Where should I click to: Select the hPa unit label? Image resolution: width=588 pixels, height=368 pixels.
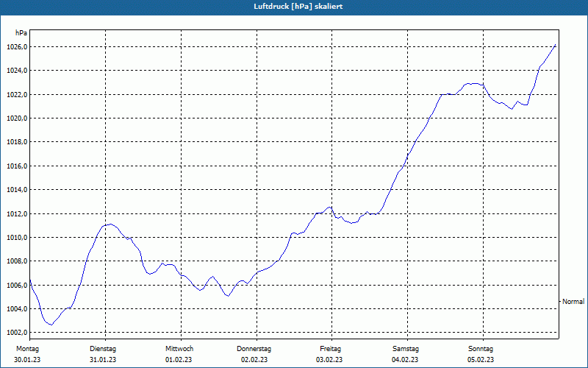click(21, 33)
